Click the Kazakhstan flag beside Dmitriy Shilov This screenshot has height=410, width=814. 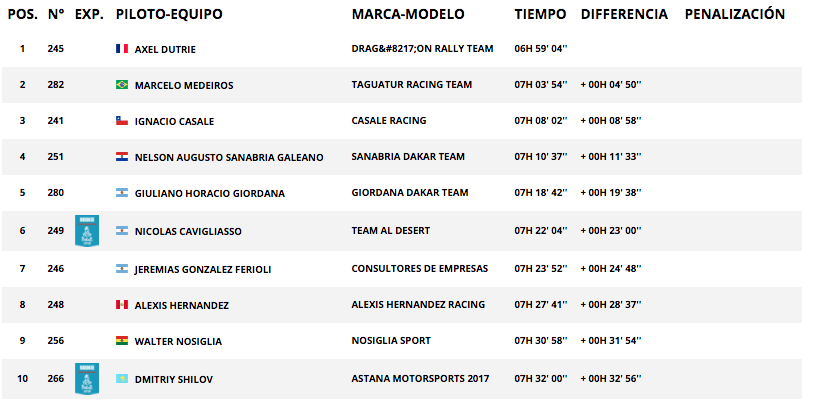[122, 379]
